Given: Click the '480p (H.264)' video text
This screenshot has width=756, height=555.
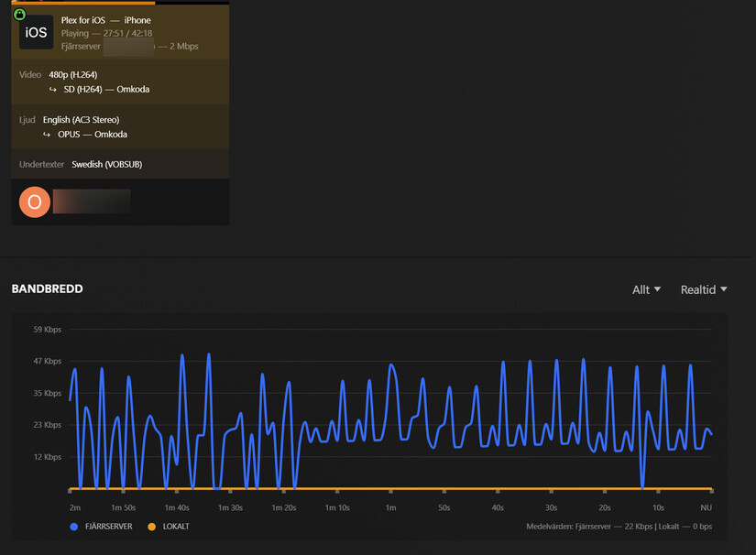Looking at the screenshot, I should pyautogui.click(x=72, y=75).
